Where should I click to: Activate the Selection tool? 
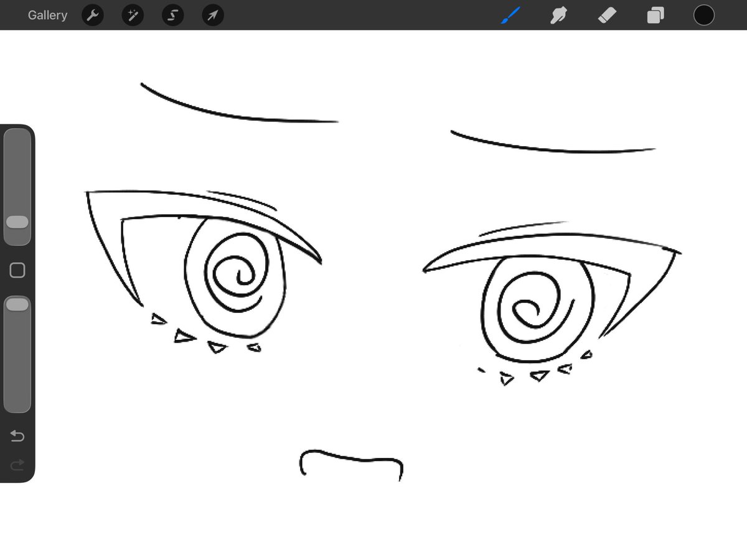(x=172, y=15)
